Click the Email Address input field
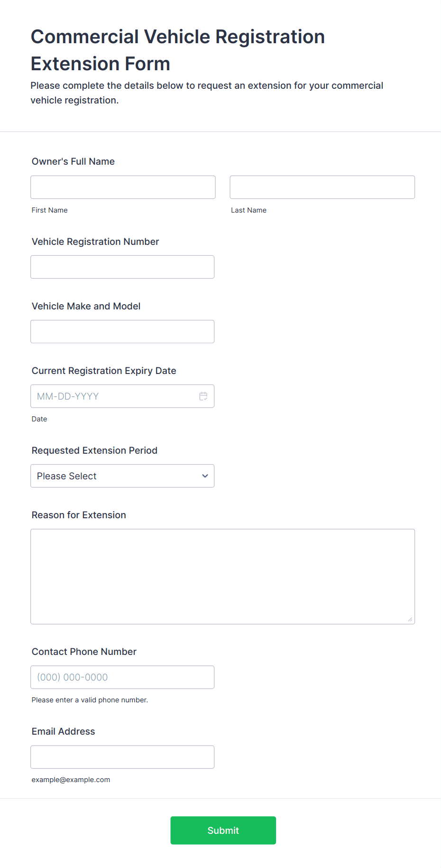The width and height of the screenshot is (441, 868). pos(122,757)
